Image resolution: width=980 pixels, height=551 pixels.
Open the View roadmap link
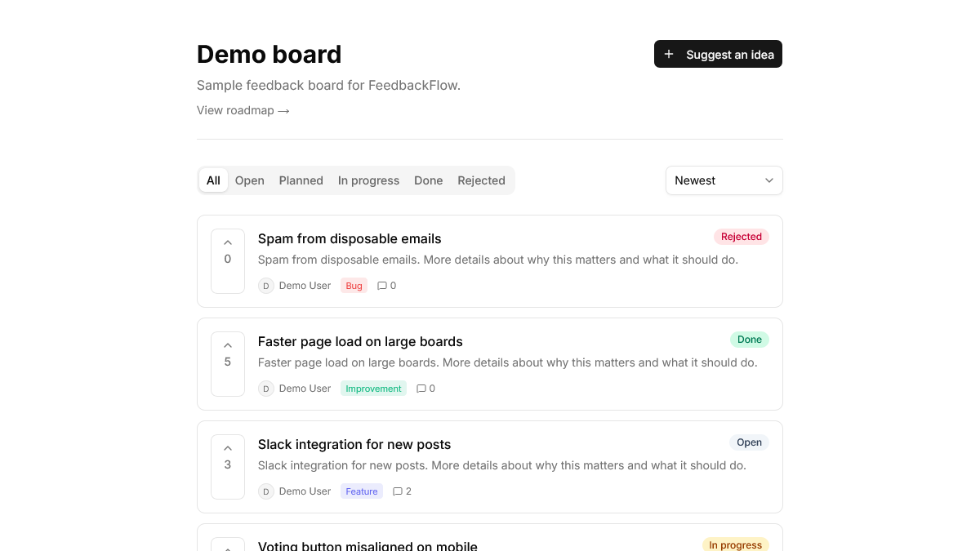243,110
